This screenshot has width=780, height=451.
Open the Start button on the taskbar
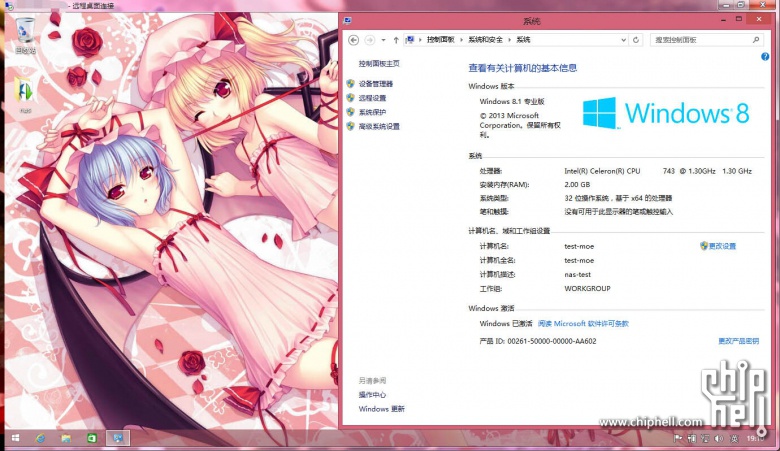[x=15, y=438]
